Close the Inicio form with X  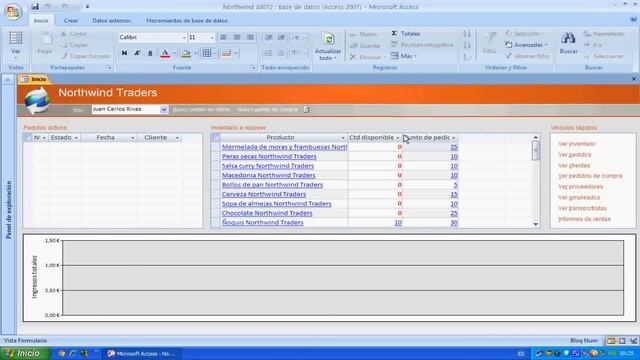(634, 79)
